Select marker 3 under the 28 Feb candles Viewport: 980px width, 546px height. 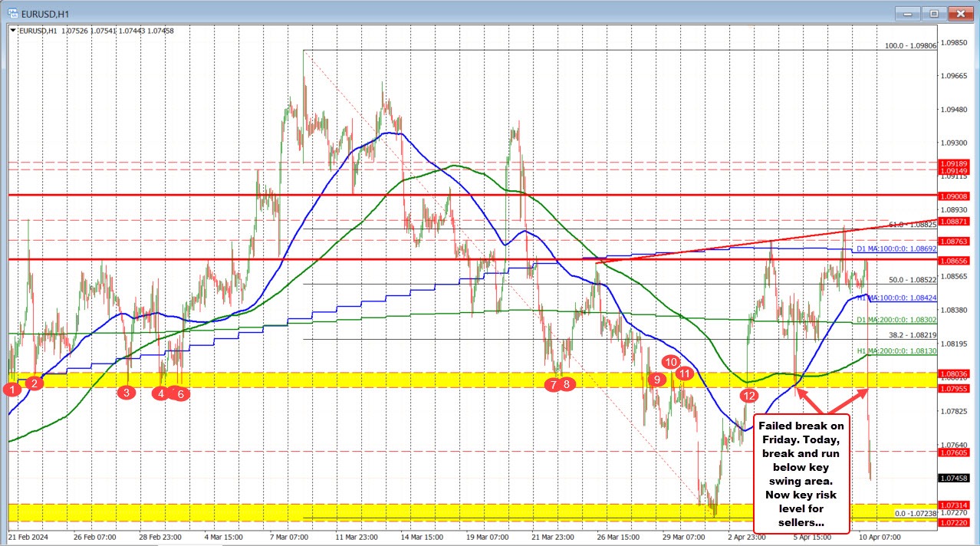[126, 392]
